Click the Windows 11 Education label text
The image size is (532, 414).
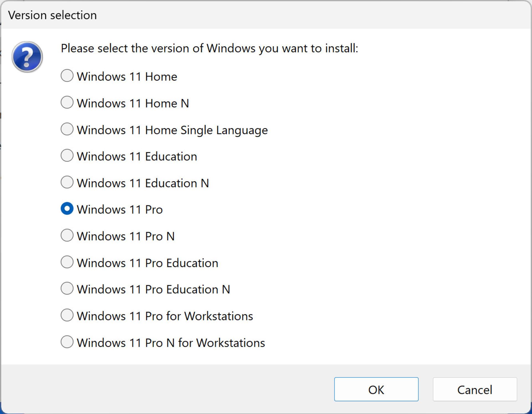[137, 156]
